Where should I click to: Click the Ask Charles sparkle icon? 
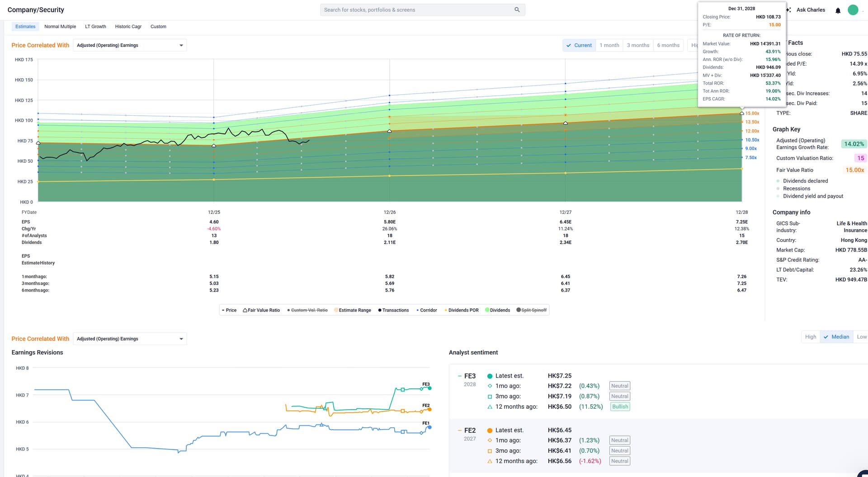(x=789, y=9)
